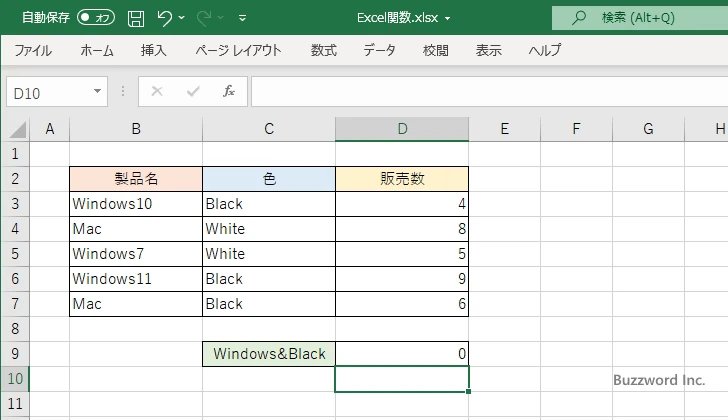
Task: Select the Mac cell in row 7
Action: click(x=136, y=304)
